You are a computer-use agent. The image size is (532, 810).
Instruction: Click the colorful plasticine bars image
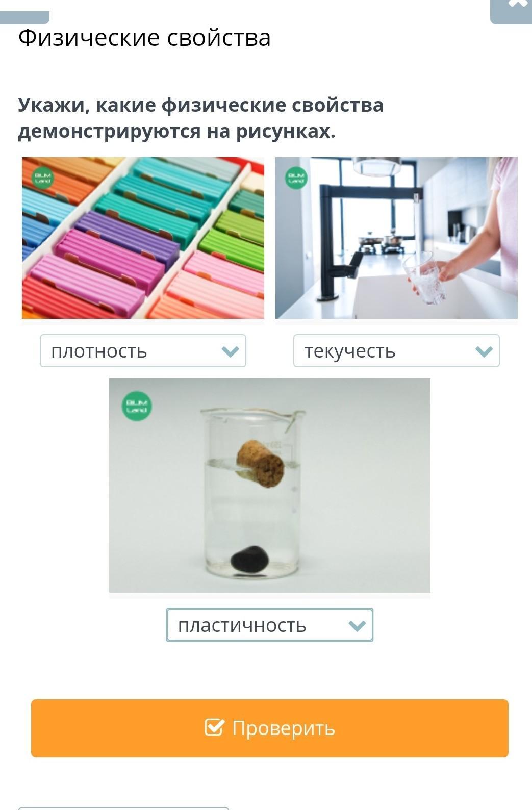tap(143, 238)
